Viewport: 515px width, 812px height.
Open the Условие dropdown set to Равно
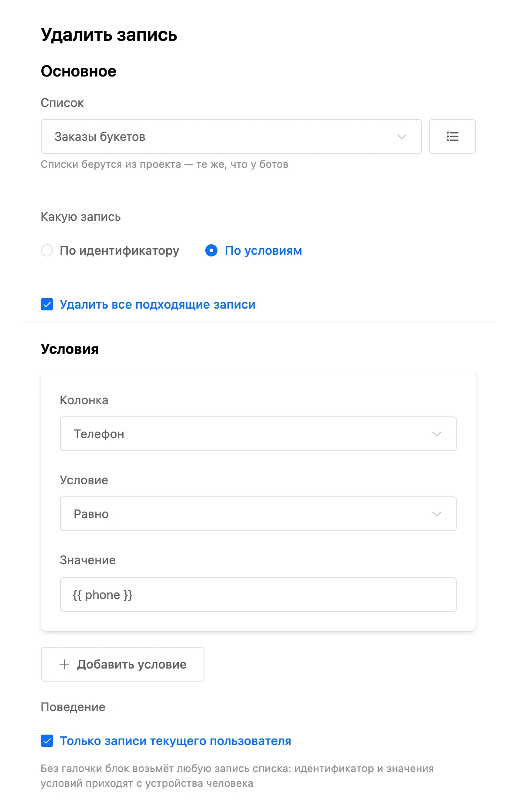point(258,514)
